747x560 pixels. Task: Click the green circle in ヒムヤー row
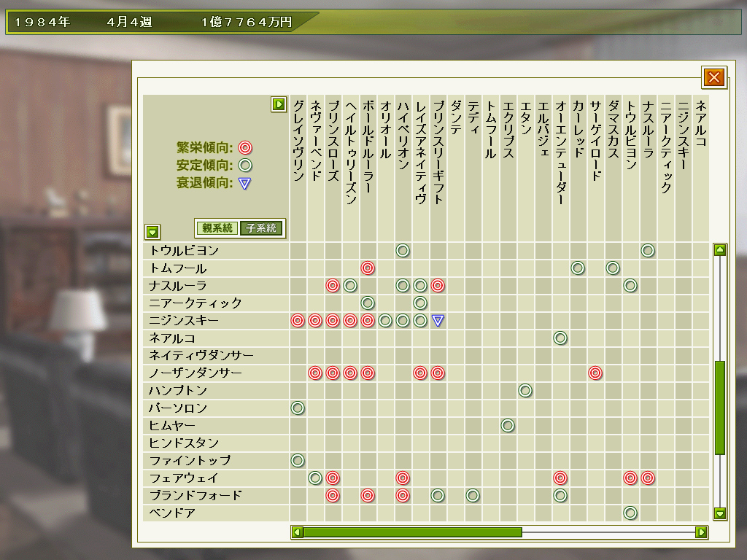point(508,426)
